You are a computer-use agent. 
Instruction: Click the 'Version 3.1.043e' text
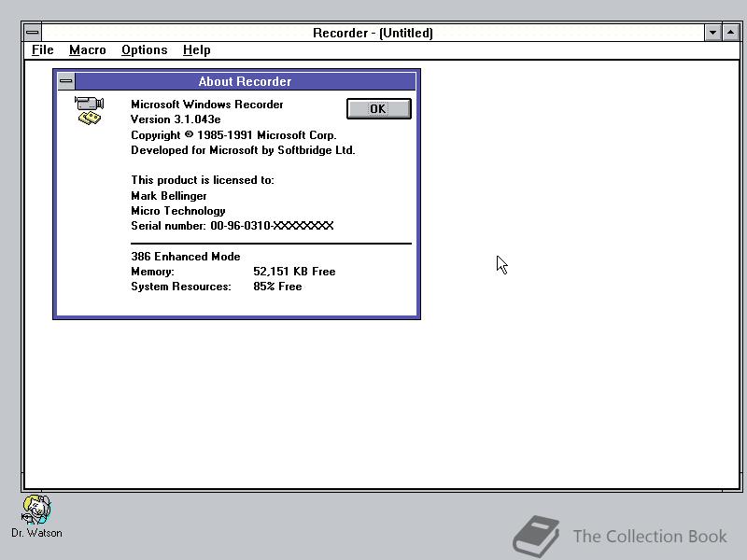point(176,119)
